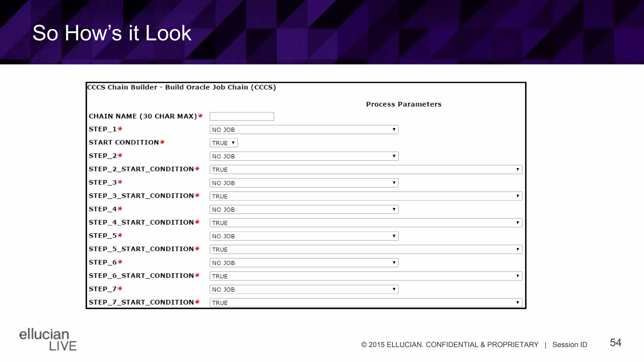Expand the STEP_2_START_CONDITION dropdown
Viewport: 644px width, 362px height.
click(x=366, y=169)
